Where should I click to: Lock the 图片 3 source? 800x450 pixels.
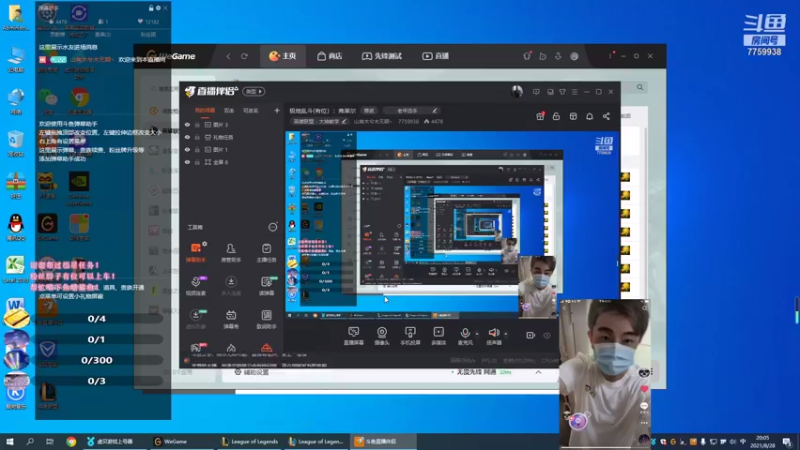coord(197,124)
